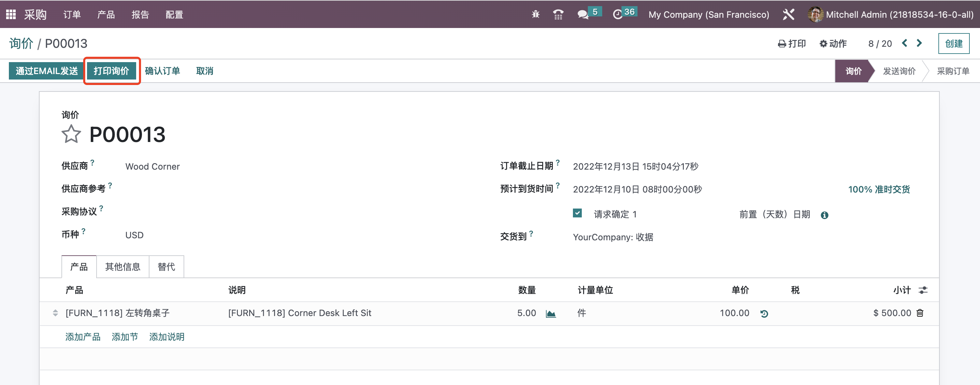Click the wrench and screwdriver tools icon
The image size is (980, 385).
coord(788,14)
